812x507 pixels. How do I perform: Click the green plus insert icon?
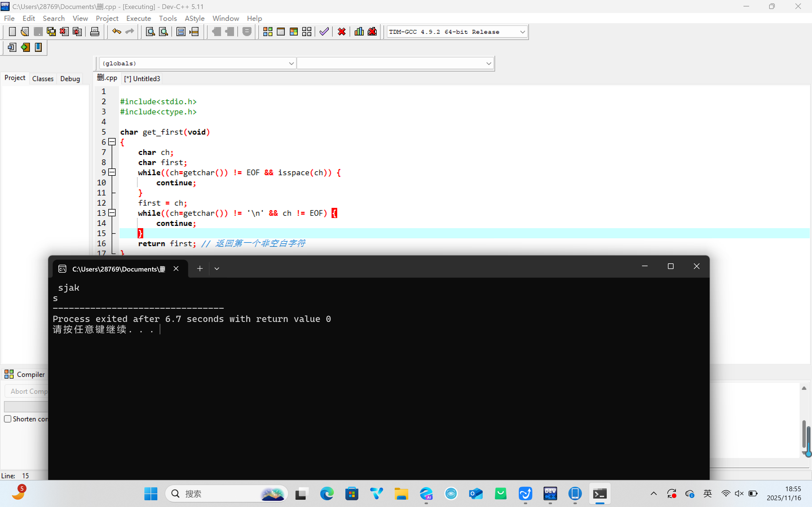25,47
